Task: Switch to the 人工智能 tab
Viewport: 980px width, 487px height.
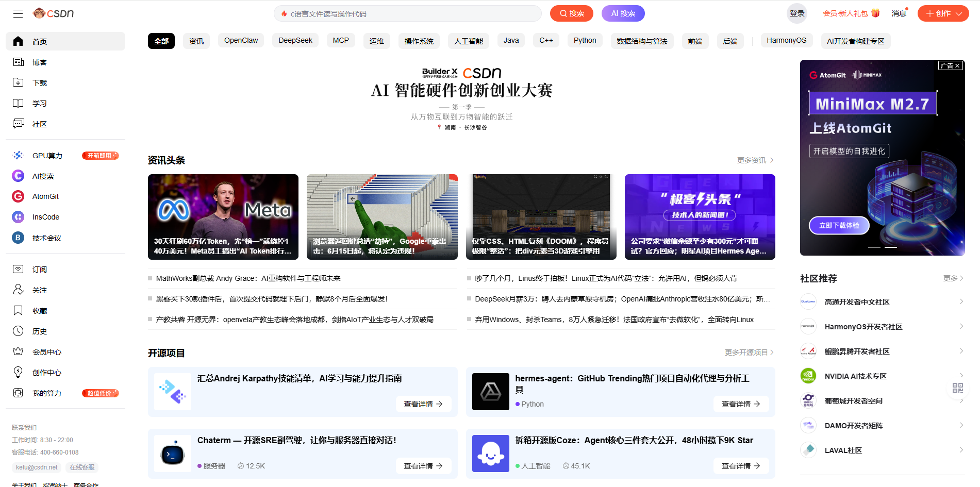Action: pyautogui.click(x=468, y=40)
